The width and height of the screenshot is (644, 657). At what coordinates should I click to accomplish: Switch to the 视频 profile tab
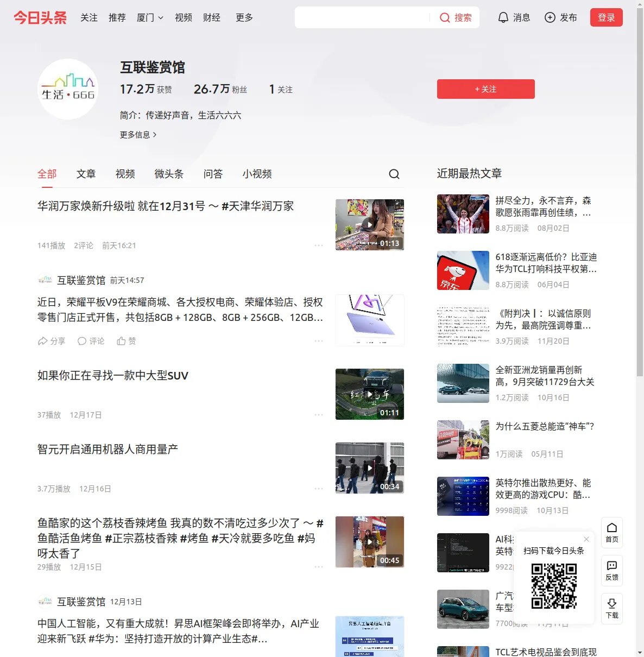click(125, 174)
